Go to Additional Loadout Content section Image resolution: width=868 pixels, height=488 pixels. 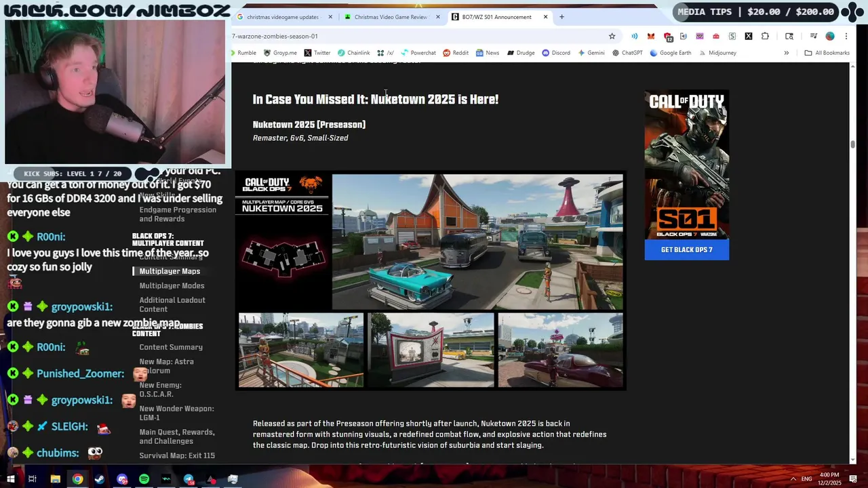[172, 304]
